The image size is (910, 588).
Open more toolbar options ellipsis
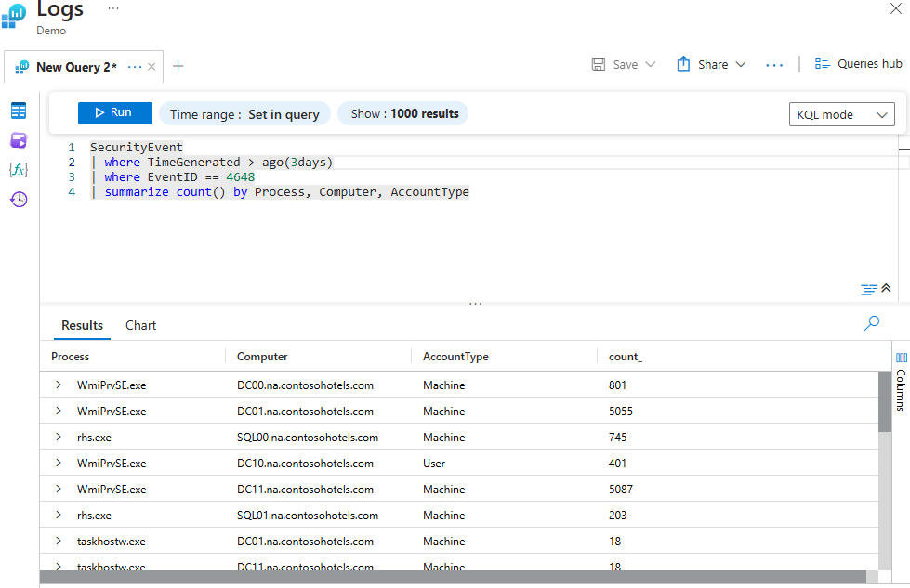774,66
